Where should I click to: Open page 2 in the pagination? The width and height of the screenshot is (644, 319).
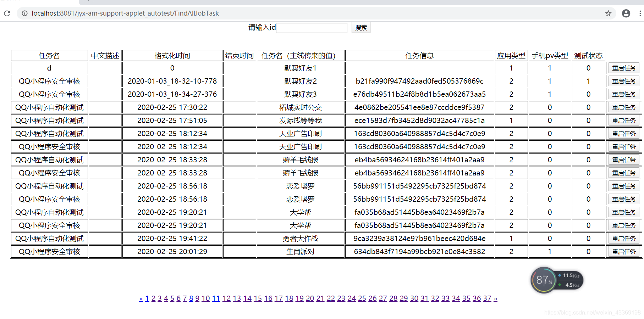tap(153, 298)
